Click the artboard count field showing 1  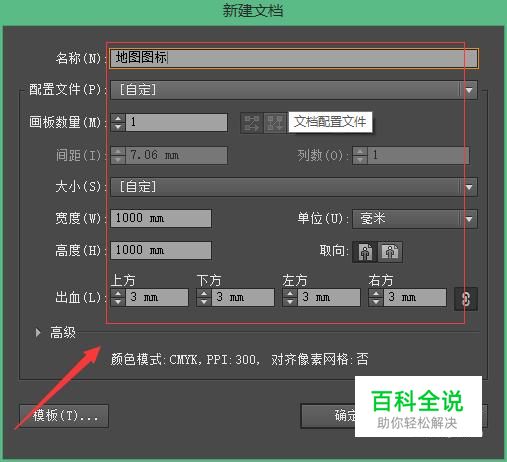(176, 122)
